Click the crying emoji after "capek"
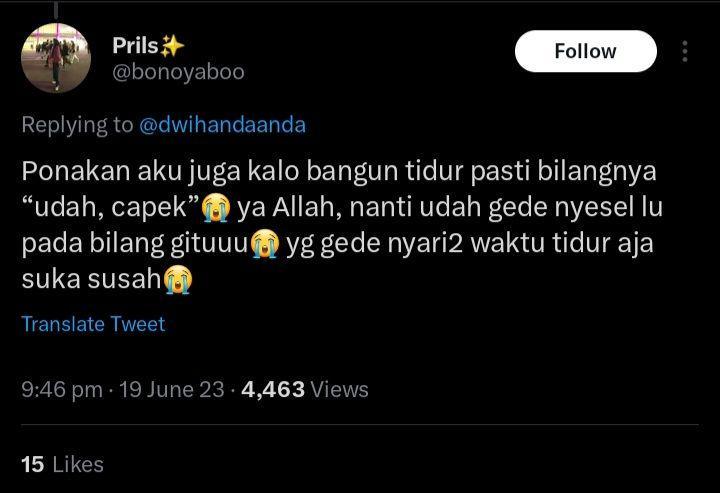This screenshot has width=720, height=493. (x=216, y=207)
